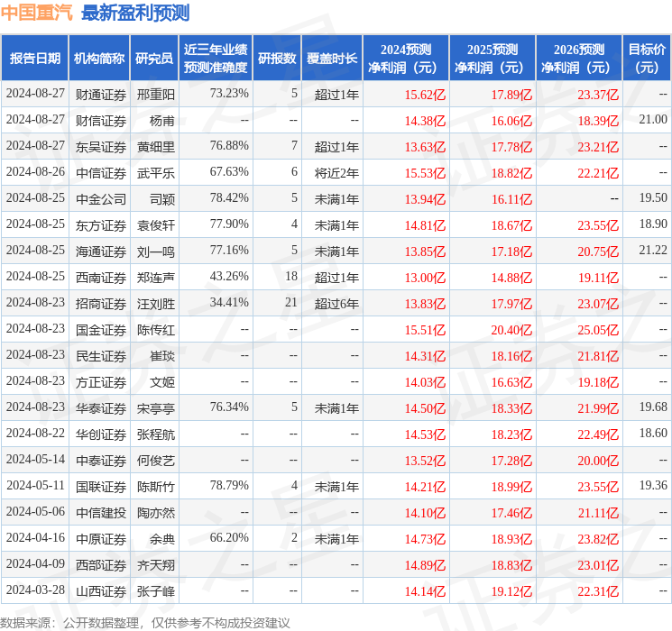
Task: Click analyst name 张子峰
Action: tap(156, 591)
